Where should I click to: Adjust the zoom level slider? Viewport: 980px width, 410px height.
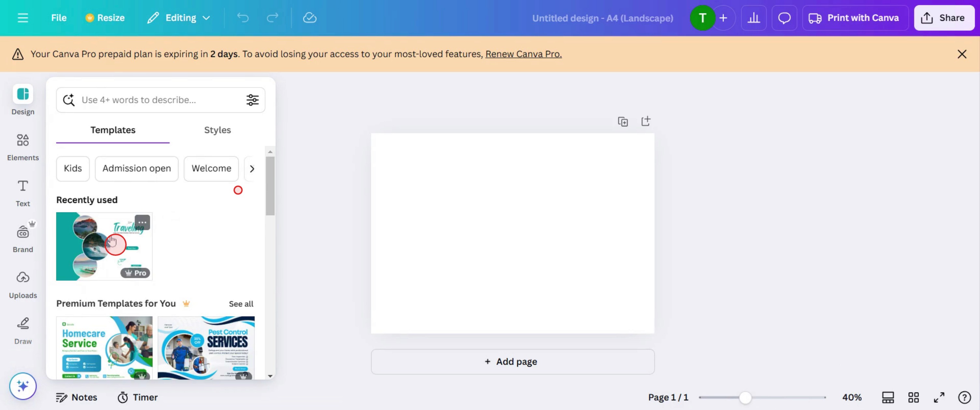[x=745, y=397]
